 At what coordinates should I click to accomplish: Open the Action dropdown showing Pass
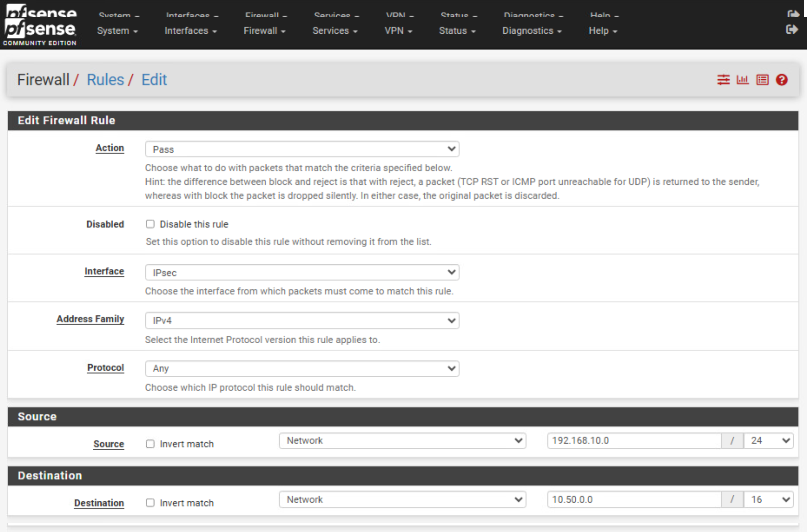(x=302, y=149)
